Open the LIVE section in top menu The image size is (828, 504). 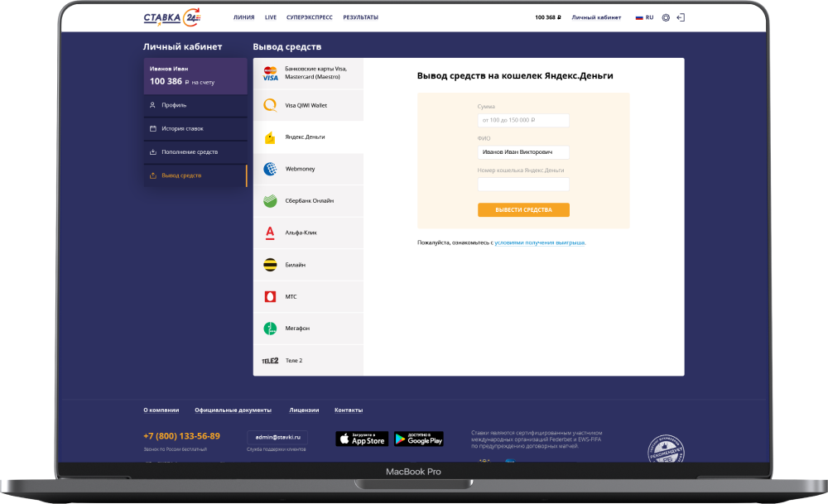[271, 17]
